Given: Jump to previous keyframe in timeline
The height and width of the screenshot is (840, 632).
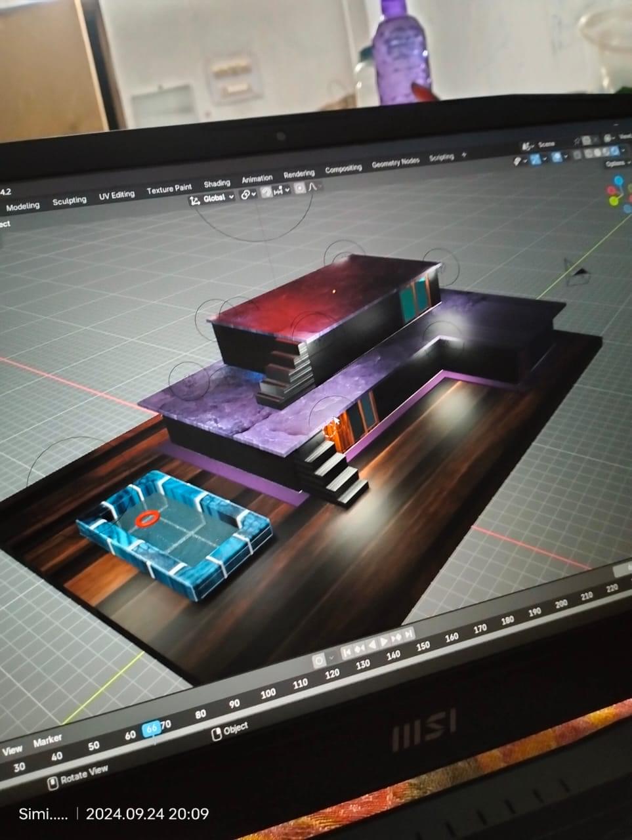Looking at the screenshot, I should [360, 648].
